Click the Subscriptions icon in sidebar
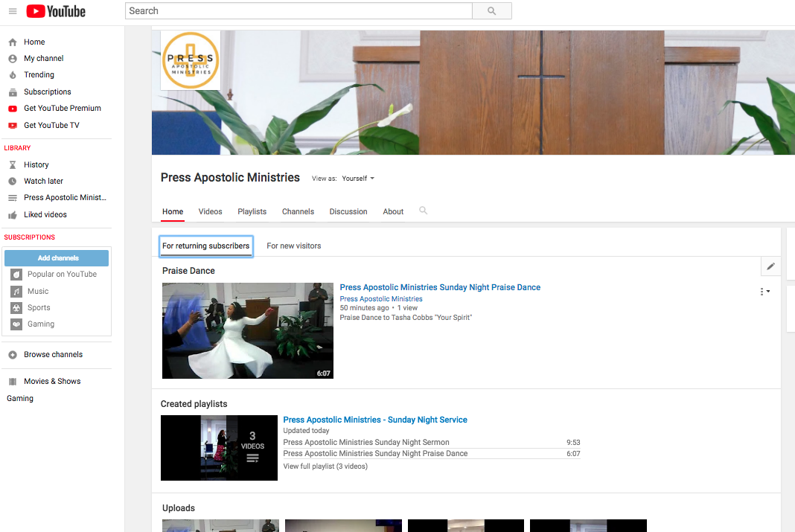The image size is (795, 532). click(13, 92)
